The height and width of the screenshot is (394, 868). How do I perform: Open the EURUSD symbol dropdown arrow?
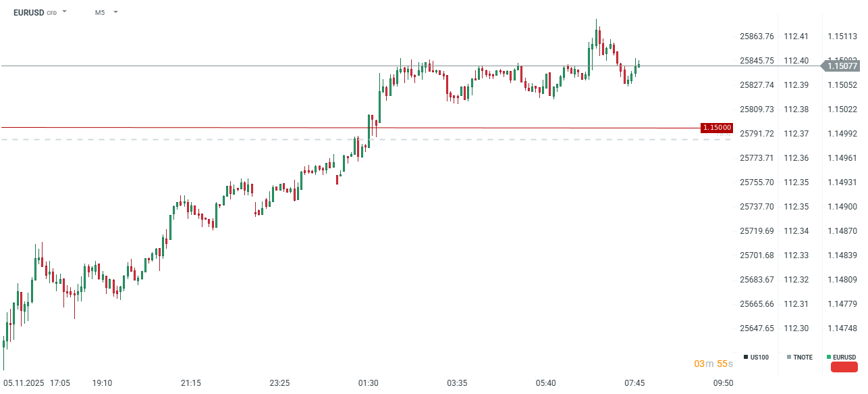tap(65, 12)
